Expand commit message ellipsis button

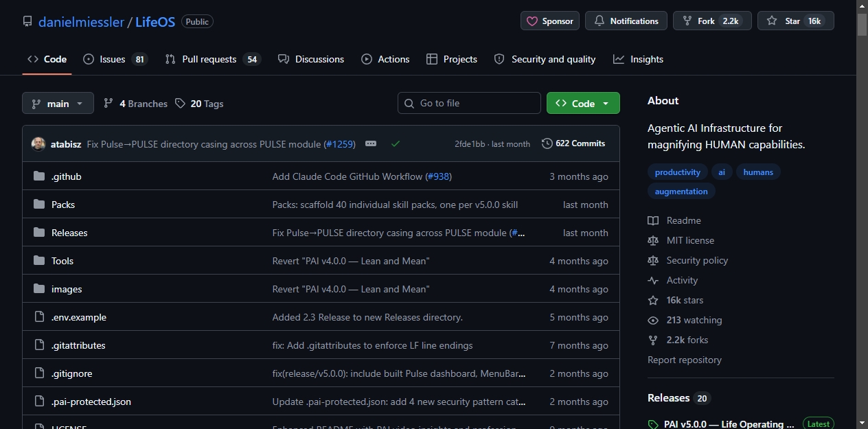pyautogui.click(x=371, y=143)
